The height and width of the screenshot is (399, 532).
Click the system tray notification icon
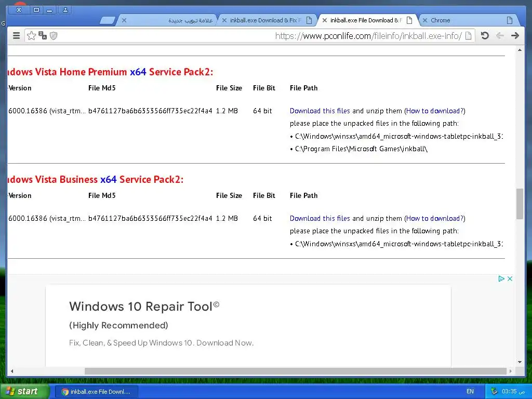click(494, 392)
